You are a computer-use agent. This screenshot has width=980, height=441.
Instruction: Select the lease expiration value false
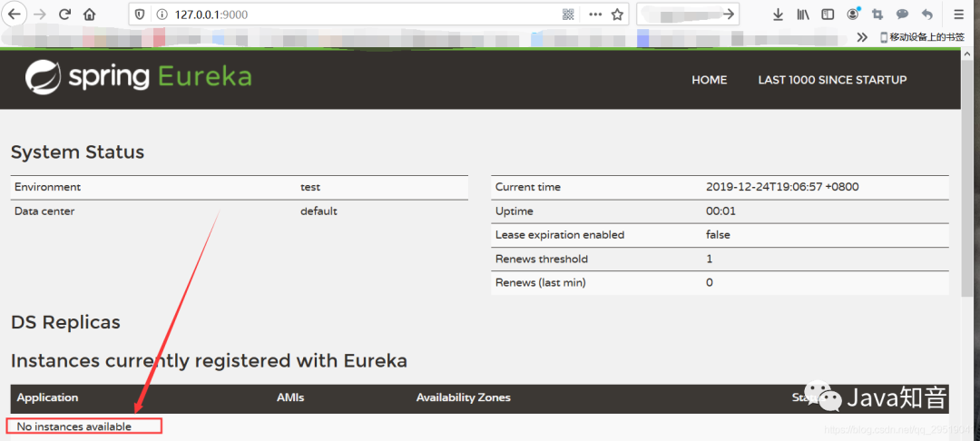(718, 235)
